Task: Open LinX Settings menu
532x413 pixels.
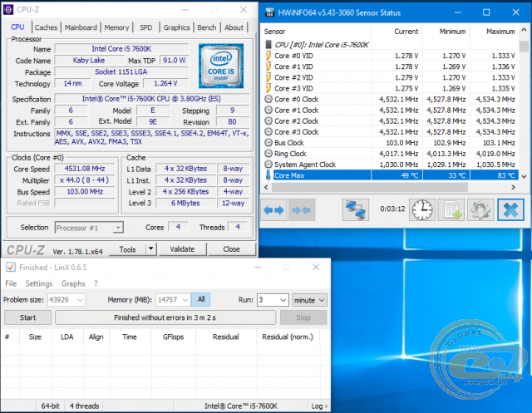Action: (39, 283)
